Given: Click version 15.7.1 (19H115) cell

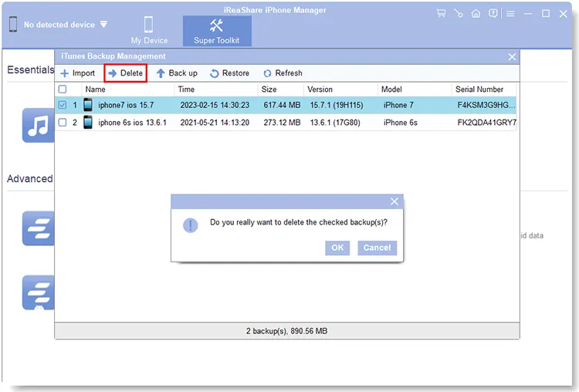Looking at the screenshot, I should pyautogui.click(x=337, y=105).
